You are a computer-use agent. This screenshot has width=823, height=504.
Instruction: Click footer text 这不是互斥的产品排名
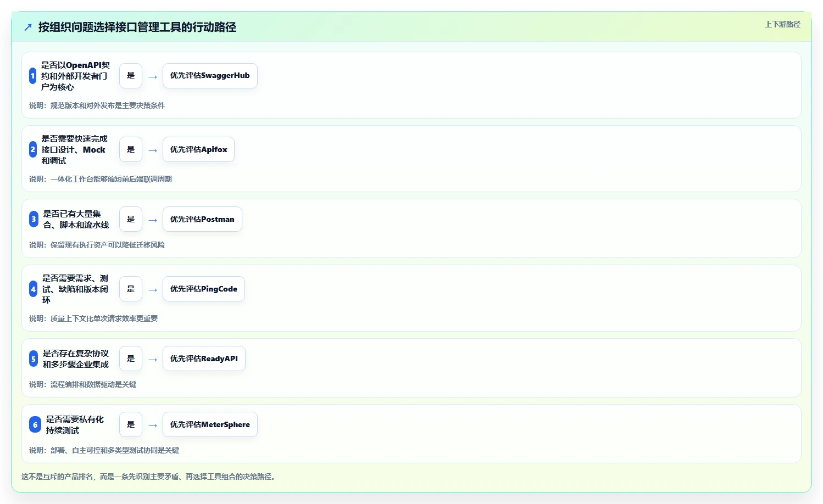click(57, 477)
